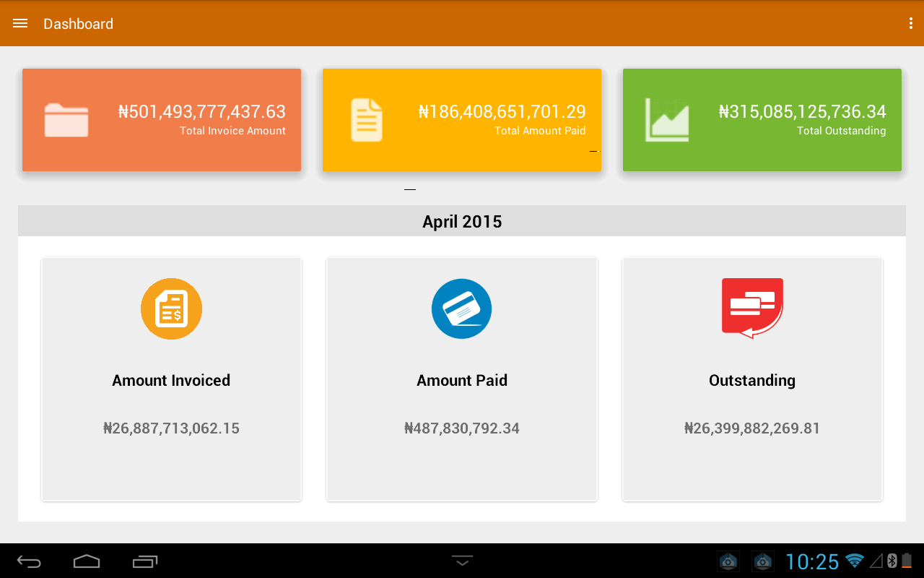The height and width of the screenshot is (578, 924).
Task: Tap the 10:25 clock
Action: pos(812,561)
